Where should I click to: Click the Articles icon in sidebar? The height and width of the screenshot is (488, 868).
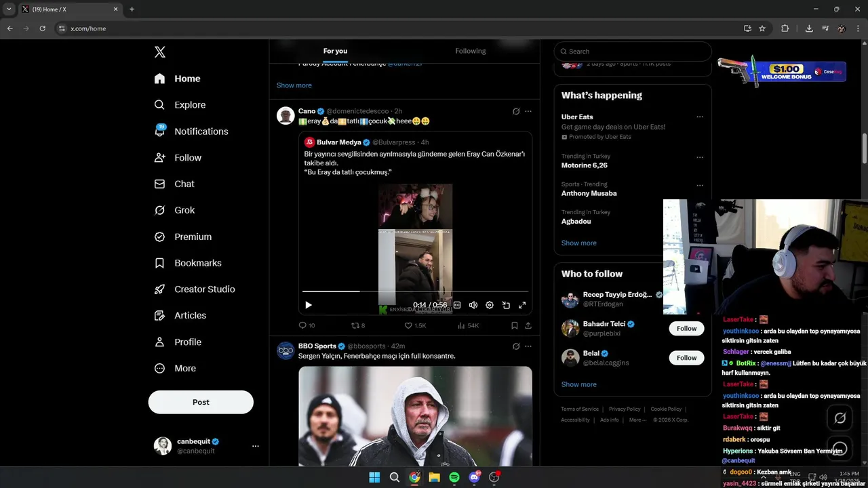click(x=160, y=316)
